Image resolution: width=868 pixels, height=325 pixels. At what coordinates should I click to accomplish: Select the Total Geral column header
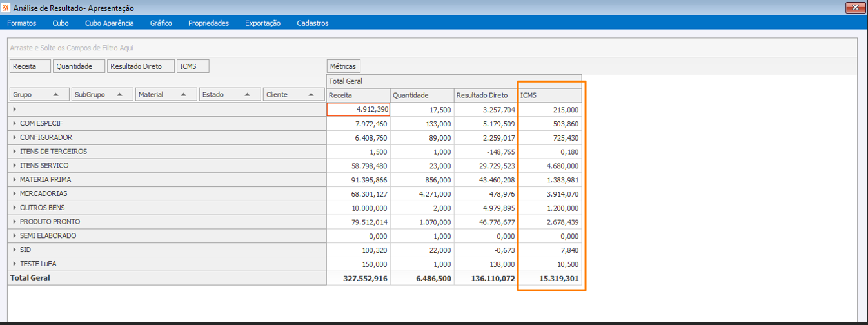454,81
